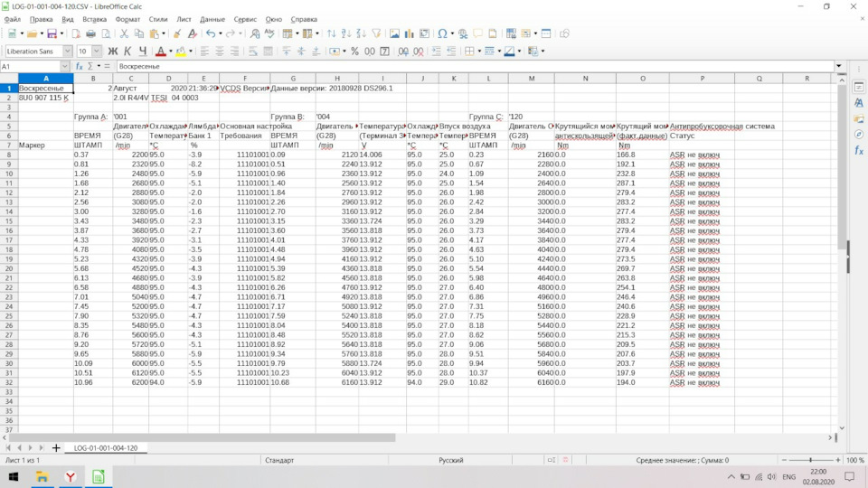Toggle underline formatting (Ч)
This screenshot has width=868, height=488.
142,52
